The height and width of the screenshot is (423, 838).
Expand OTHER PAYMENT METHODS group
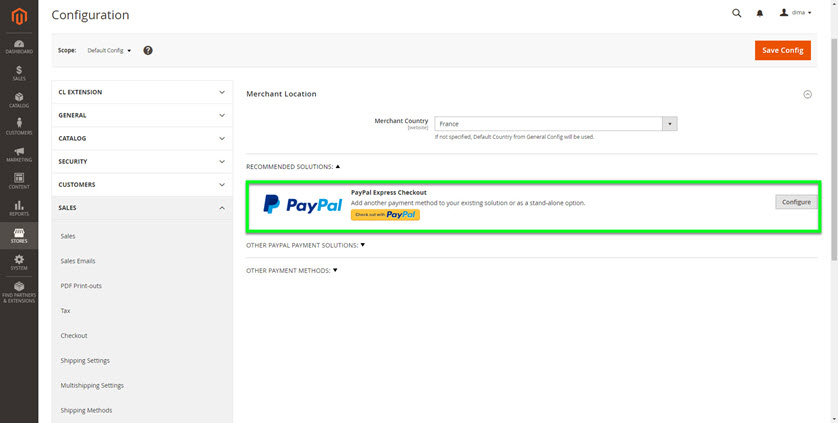coord(292,271)
